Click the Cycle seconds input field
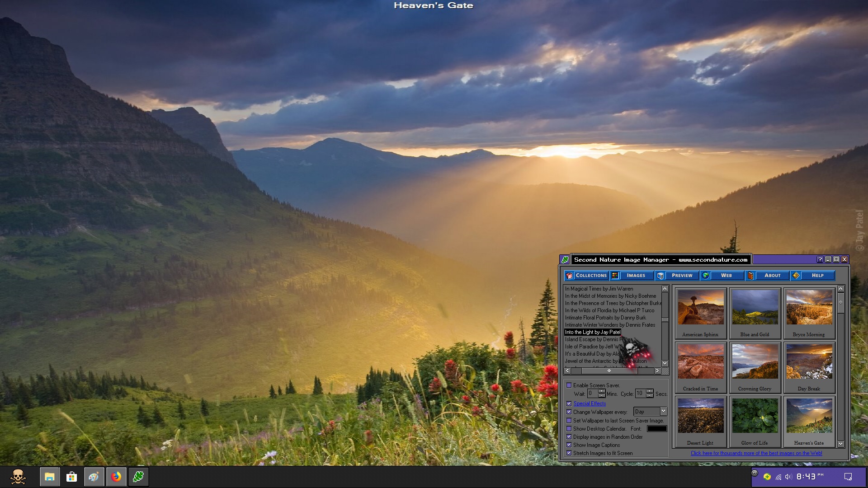 pyautogui.click(x=641, y=394)
